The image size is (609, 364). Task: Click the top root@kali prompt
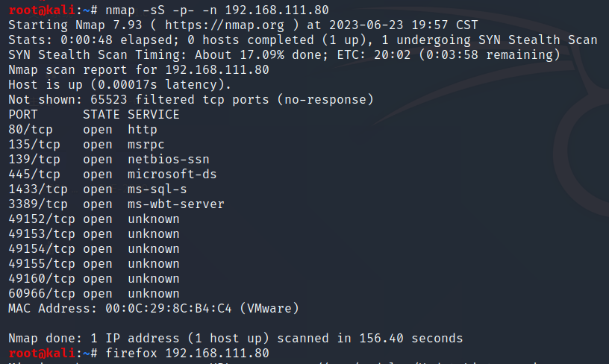[x=53, y=10]
